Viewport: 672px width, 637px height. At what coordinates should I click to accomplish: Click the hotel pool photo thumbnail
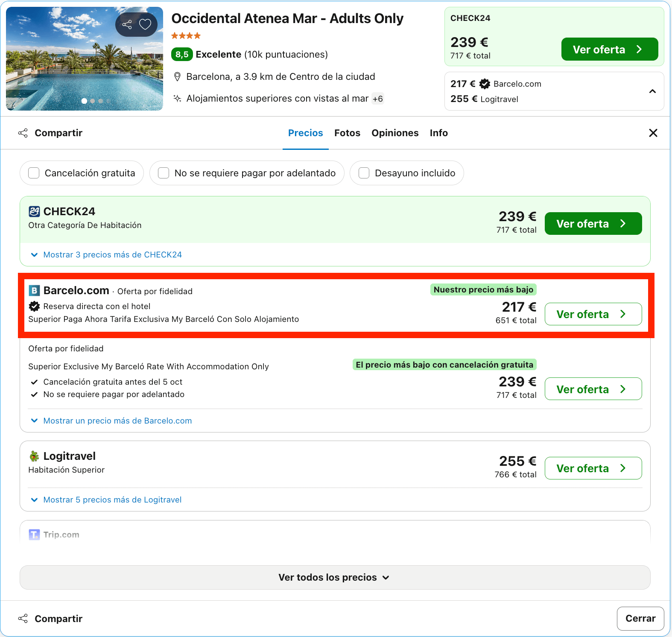85,58
